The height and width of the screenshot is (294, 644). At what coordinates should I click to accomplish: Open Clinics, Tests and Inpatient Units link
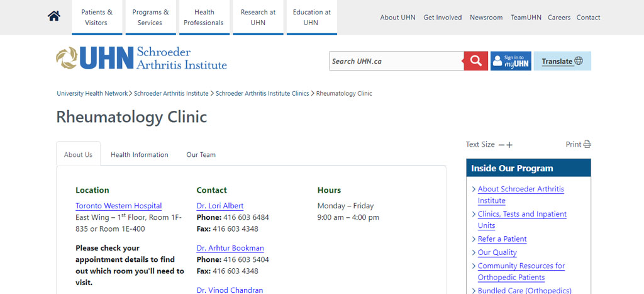[x=522, y=220]
